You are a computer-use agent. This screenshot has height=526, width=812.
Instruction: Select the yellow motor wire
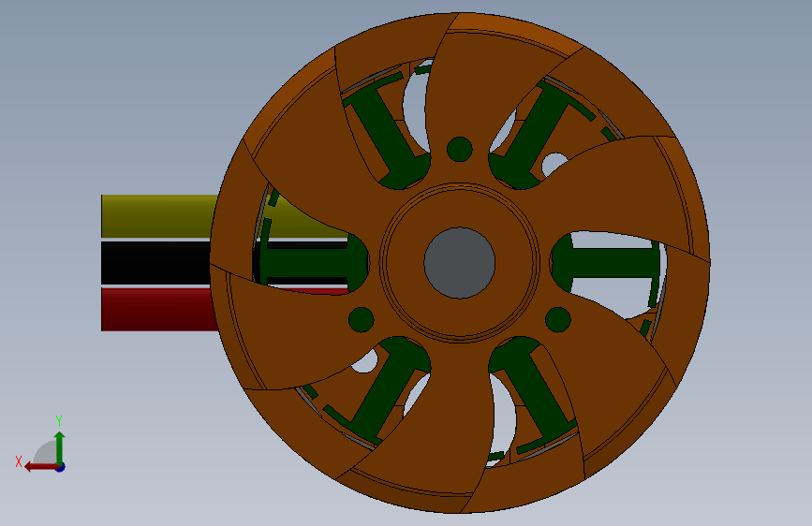(158, 216)
